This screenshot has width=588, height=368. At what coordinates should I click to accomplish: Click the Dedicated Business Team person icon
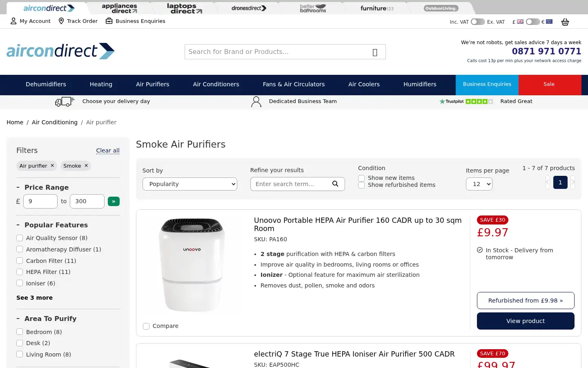point(256,102)
